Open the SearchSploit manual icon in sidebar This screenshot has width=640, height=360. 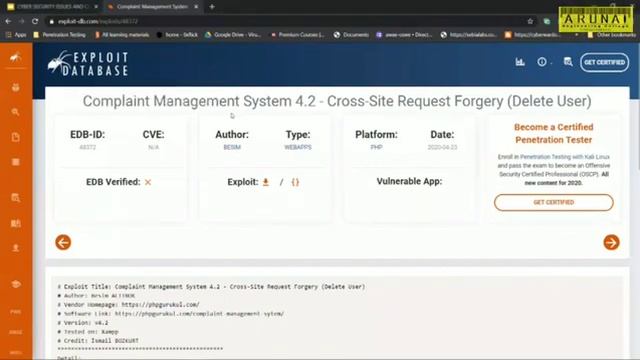click(x=16, y=223)
